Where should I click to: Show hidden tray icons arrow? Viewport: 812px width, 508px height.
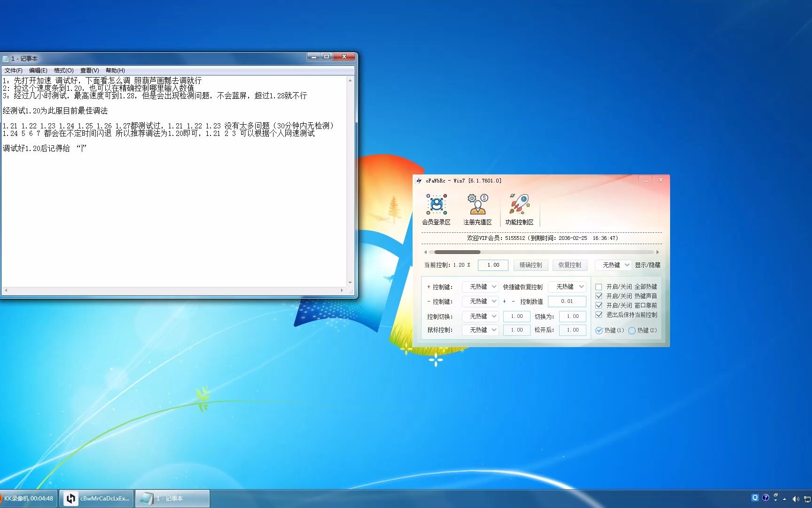point(784,499)
